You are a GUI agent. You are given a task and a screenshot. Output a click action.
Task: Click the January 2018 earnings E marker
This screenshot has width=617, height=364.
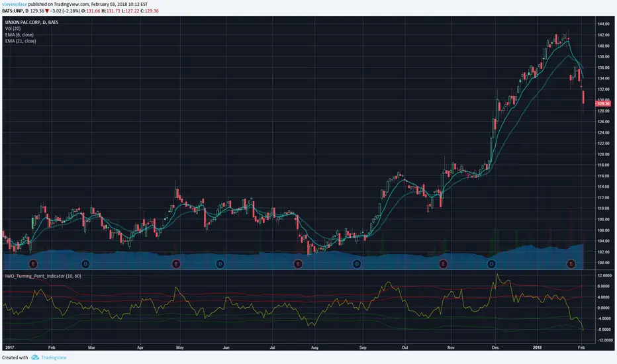[x=571, y=264]
